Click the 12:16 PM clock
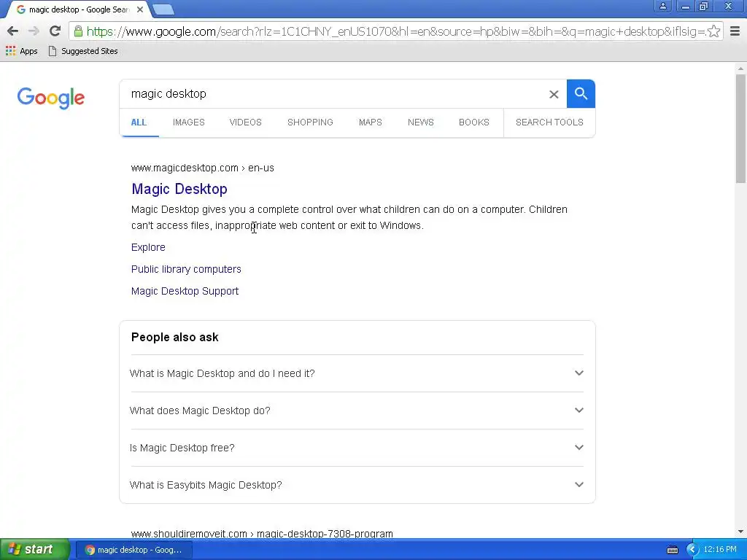The image size is (747, 560). click(x=720, y=550)
